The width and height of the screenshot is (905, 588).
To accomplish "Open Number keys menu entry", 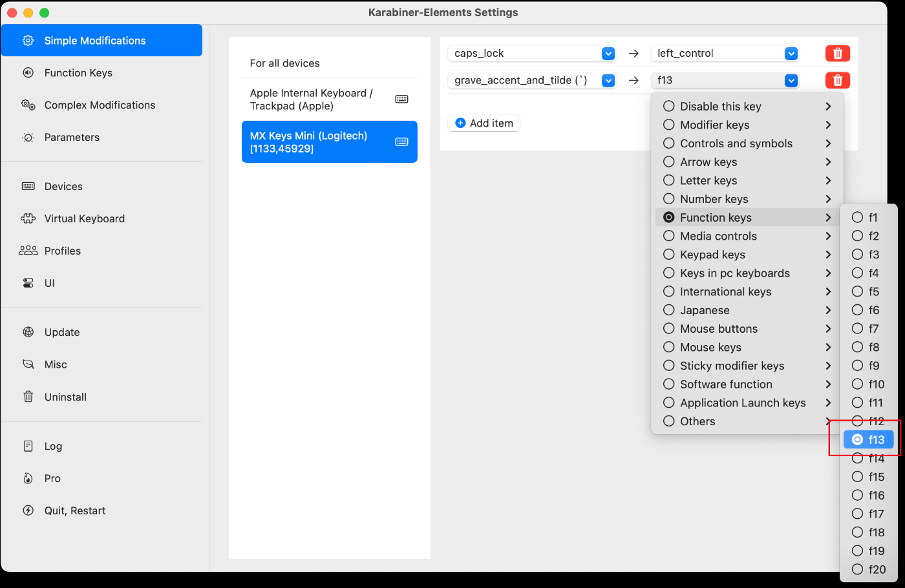I will point(747,199).
